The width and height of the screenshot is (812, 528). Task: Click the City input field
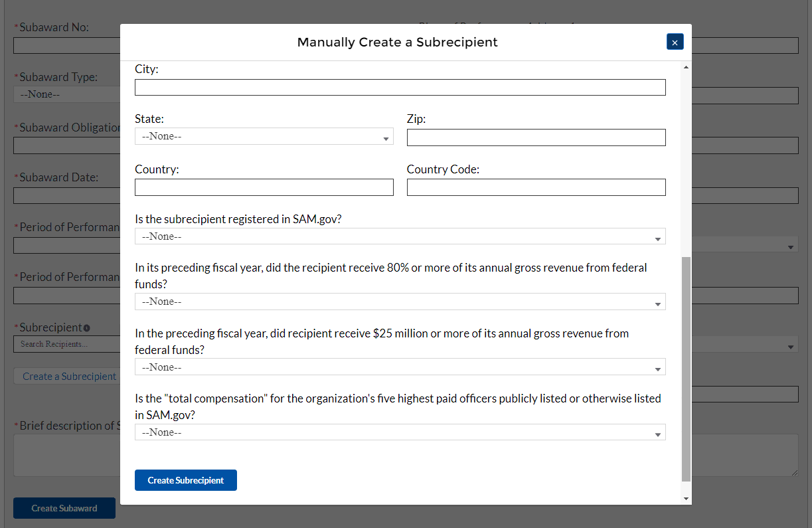(400, 88)
